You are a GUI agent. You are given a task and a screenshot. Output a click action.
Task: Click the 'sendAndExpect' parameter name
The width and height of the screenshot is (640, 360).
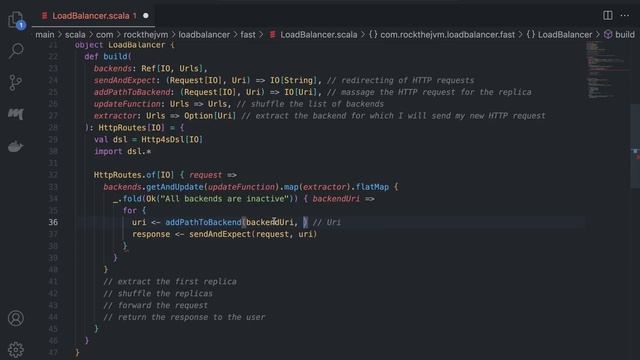point(125,80)
